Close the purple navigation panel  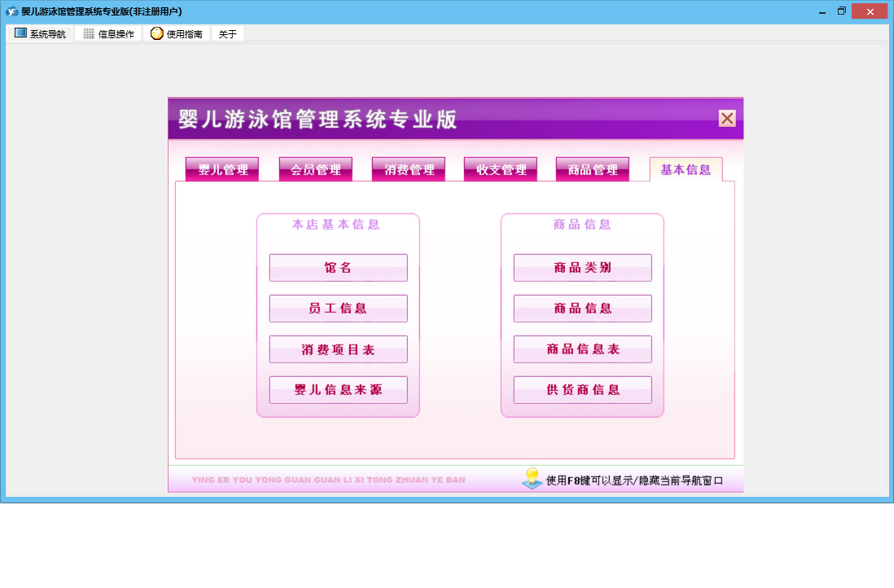click(727, 119)
